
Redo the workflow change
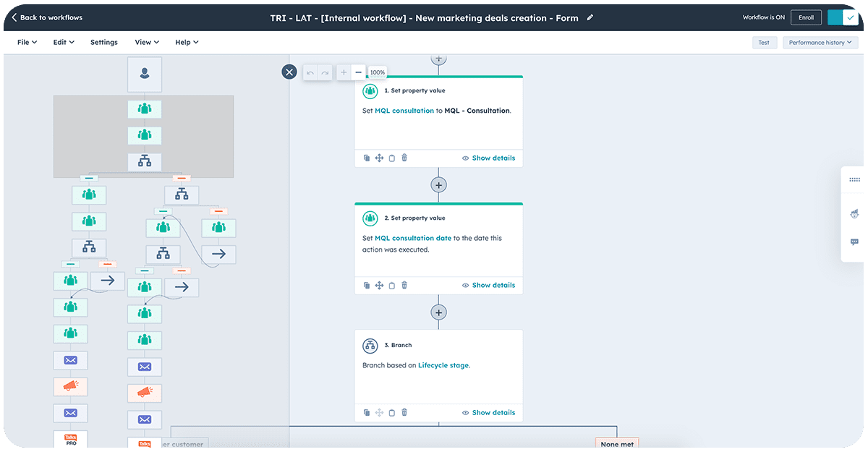coord(325,72)
